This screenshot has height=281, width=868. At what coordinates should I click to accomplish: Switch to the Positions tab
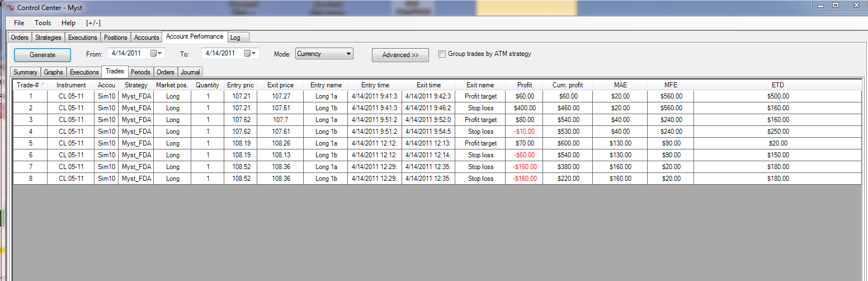[x=116, y=38]
